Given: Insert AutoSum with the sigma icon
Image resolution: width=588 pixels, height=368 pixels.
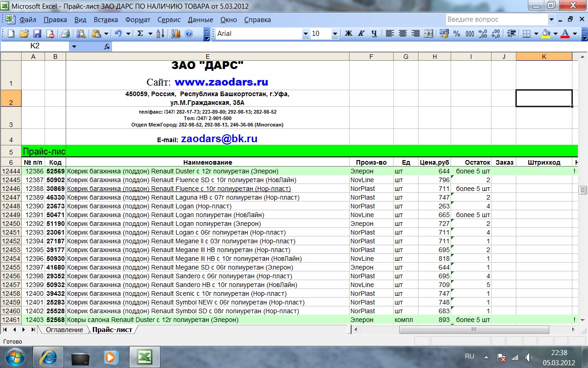Looking at the screenshot, I should pyautogui.click(x=140, y=34).
